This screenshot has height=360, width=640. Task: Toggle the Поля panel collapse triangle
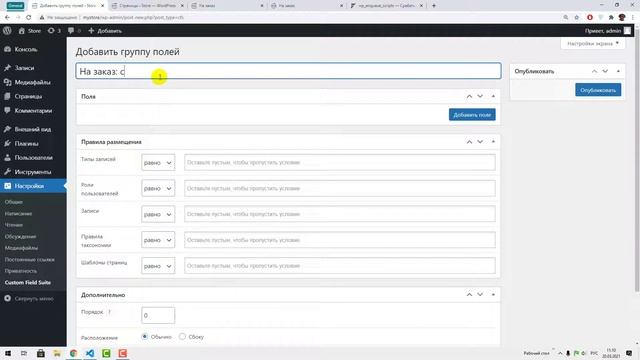493,96
